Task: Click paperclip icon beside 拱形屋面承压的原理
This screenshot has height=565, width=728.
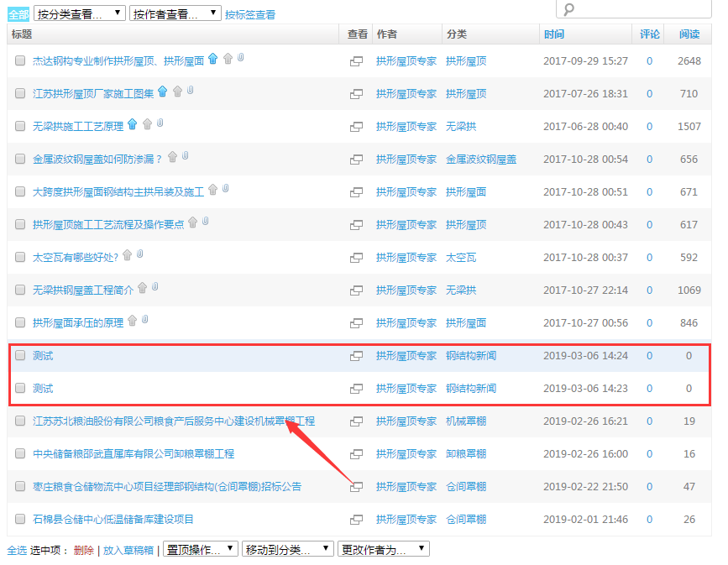Action: click(145, 320)
